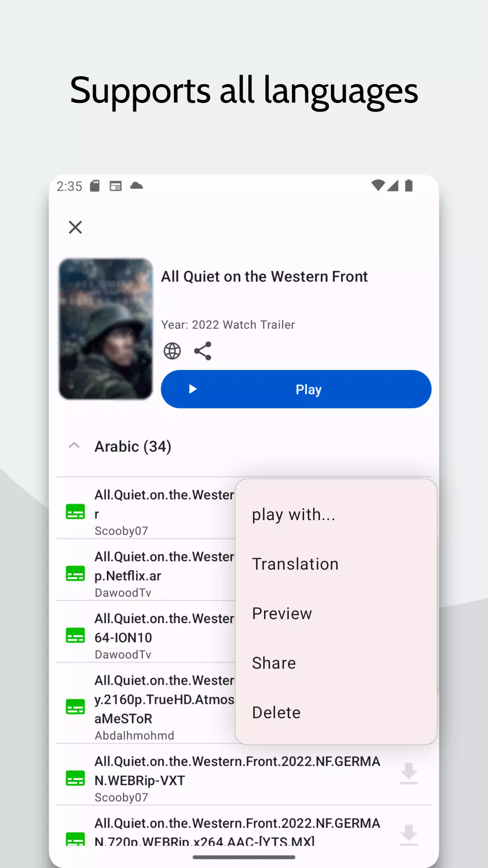Open the All Quiet movie poster thumbnail

(x=106, y=329)
